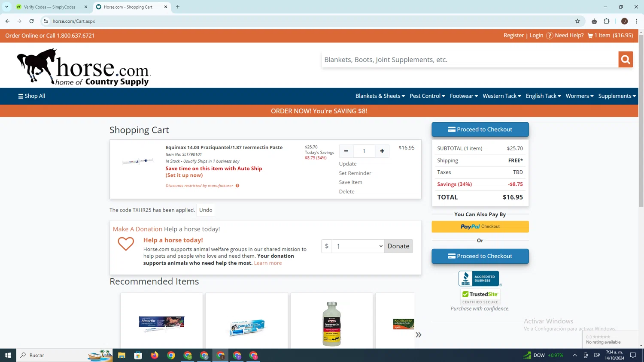Screen dimensions: 644x362
Task: Reload the page in browser
Action: click(31, 21)
